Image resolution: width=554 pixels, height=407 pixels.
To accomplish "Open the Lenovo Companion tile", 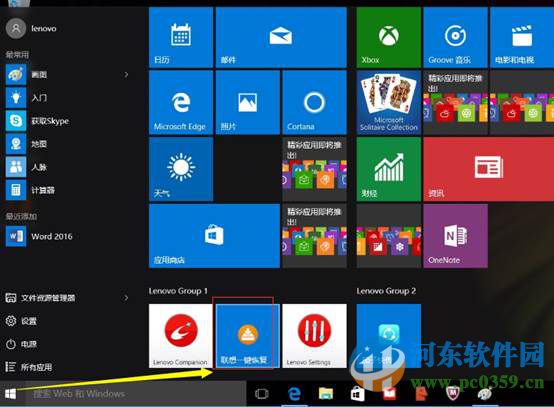I will click(x=181, y=336).
